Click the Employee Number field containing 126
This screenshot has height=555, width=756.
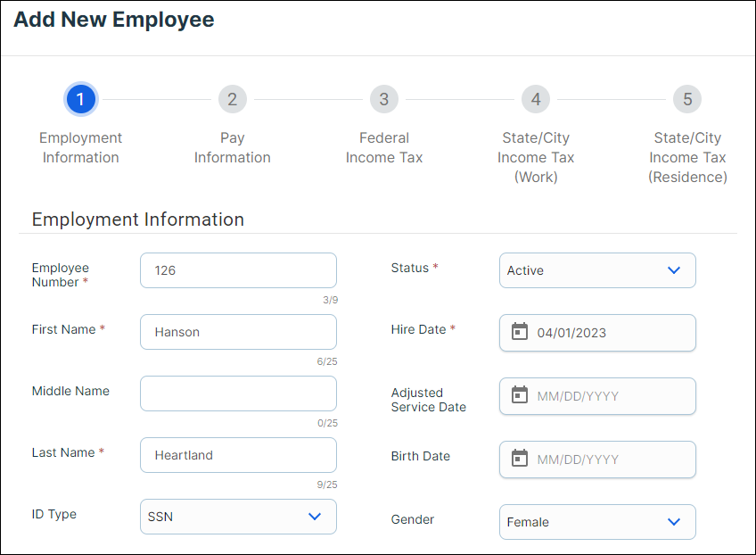click(238, 270)
